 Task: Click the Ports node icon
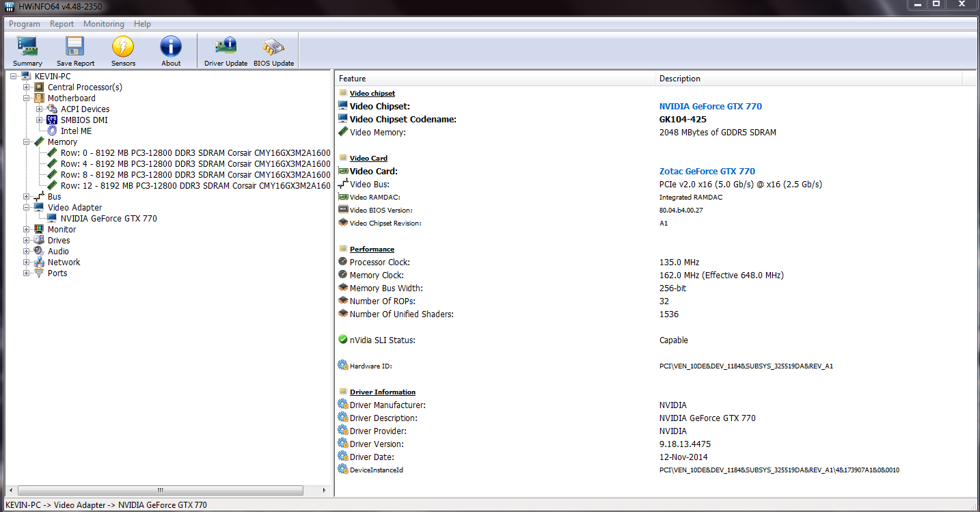(x=39, y=273)
